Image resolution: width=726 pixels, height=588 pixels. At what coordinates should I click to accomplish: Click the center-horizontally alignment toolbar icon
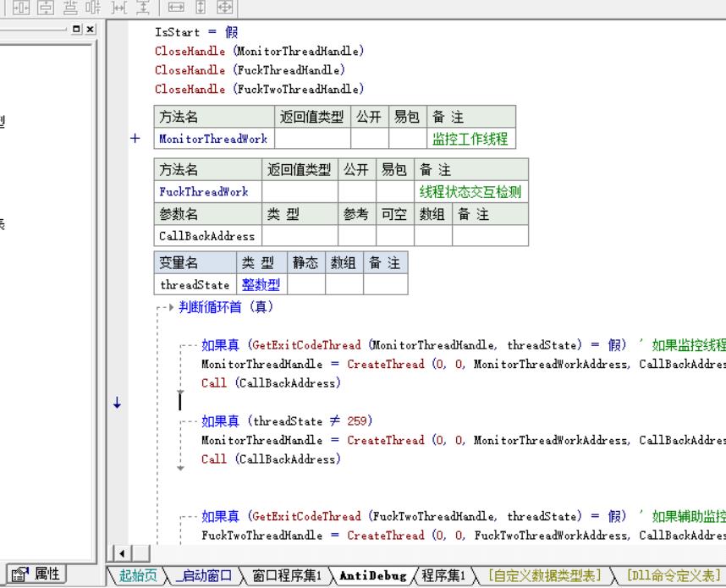(x=21, y=7)
